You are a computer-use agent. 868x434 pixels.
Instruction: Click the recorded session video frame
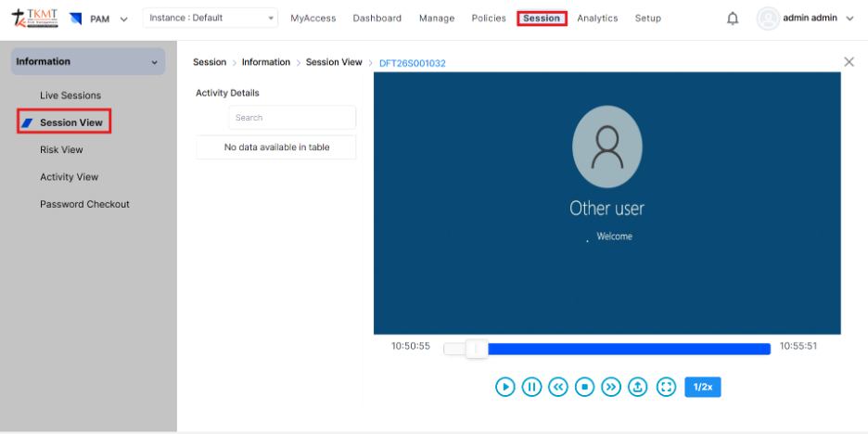coord(607,202)
